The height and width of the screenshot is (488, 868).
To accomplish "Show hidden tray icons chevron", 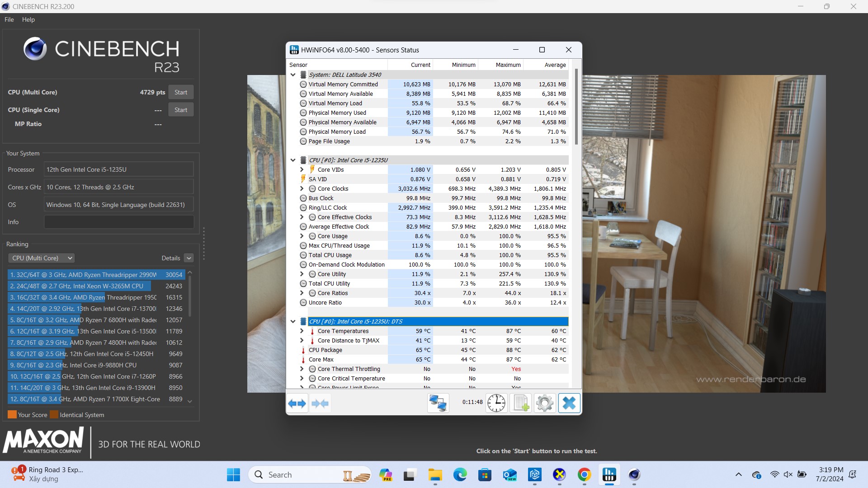I will [x=739, y=474].
